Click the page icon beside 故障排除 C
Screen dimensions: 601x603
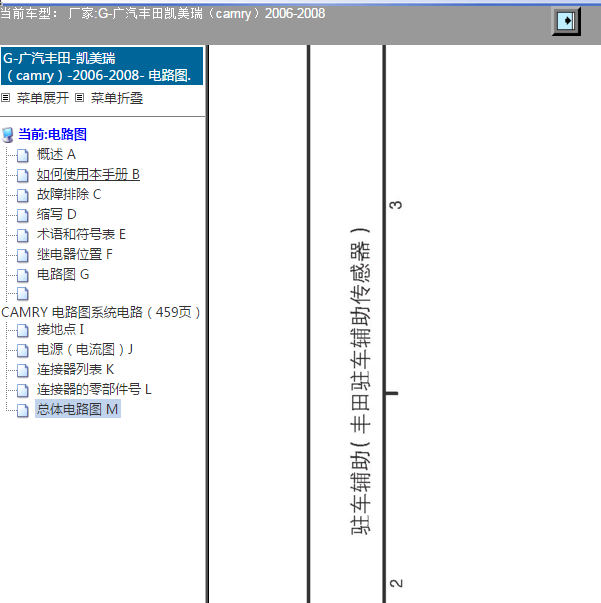(23, 195)
